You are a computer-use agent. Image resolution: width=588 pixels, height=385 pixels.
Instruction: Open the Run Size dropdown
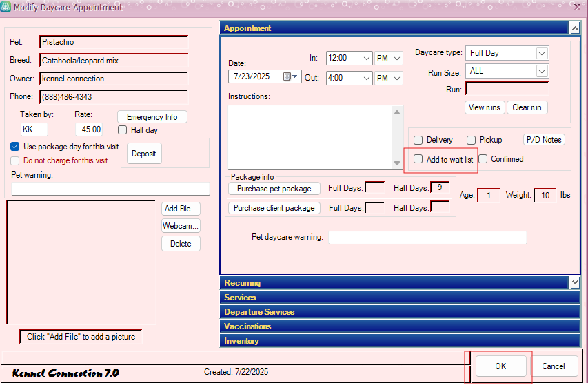point(542,71)
